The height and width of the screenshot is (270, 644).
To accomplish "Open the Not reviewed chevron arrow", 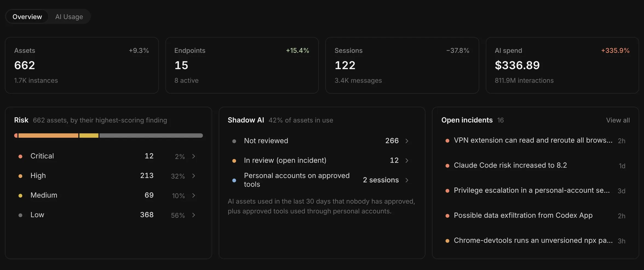I will 407,141.
